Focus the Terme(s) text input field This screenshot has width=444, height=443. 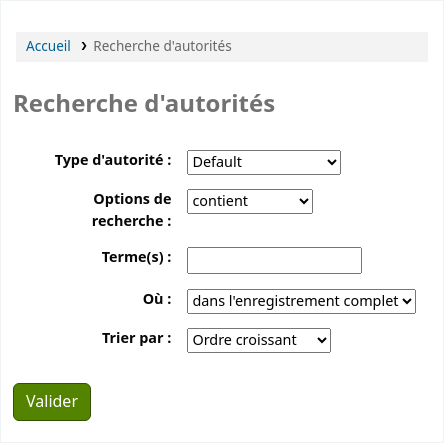click(274, 260)
